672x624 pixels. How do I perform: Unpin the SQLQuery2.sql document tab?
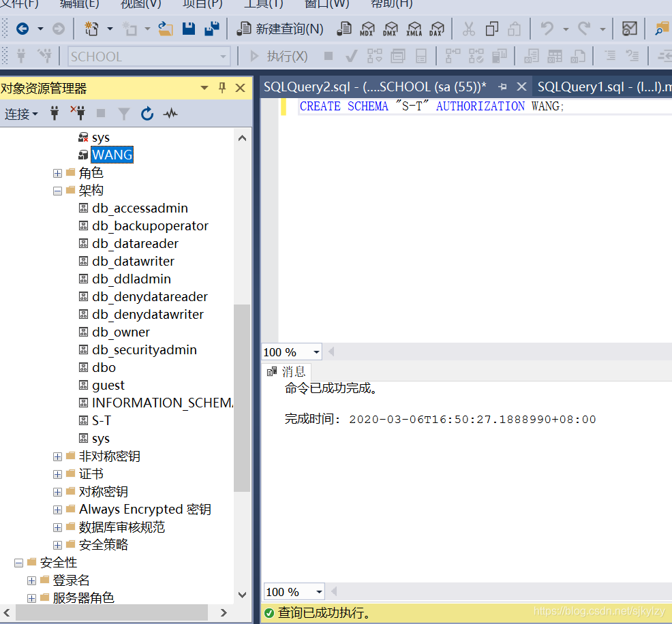point(503,87)
